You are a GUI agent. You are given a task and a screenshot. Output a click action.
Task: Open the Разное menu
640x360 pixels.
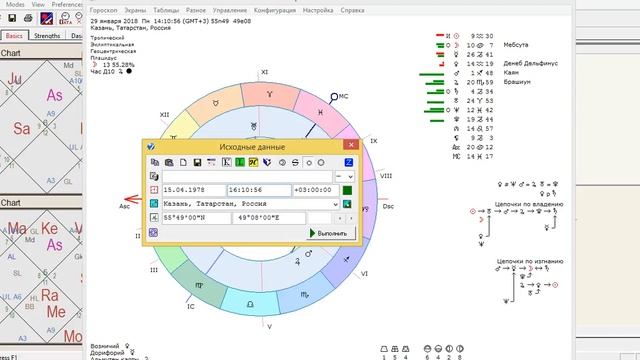[196, 10]
